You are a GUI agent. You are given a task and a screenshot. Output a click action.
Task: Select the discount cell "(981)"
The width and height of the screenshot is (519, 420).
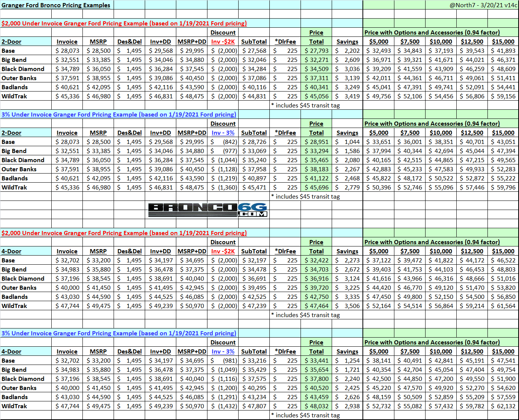coord(223,361)
